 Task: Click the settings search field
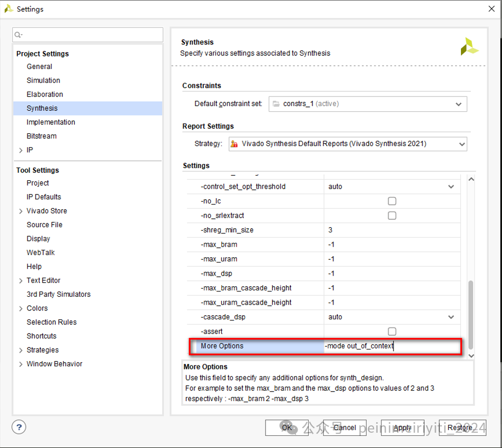88,35
